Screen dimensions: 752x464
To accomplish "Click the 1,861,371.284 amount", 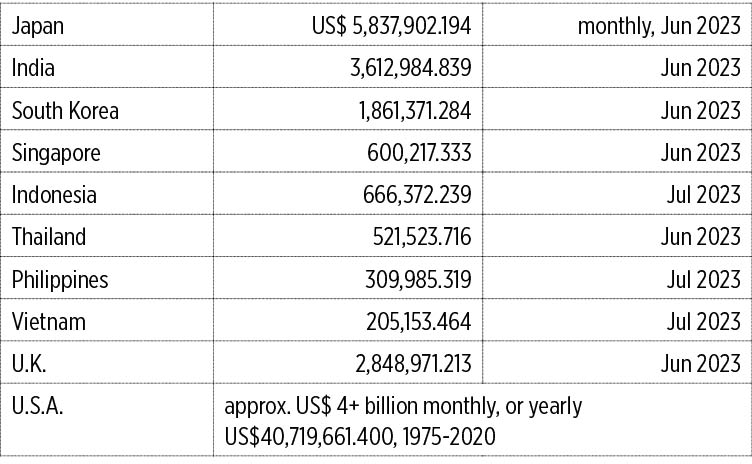I will (x=415, y=110).
